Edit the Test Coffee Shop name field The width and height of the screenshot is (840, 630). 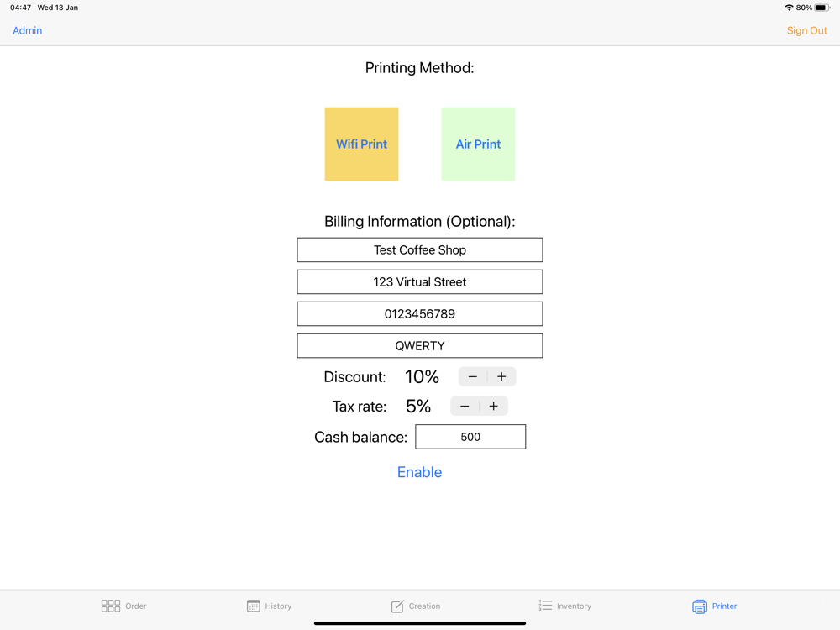coord(420,249)
